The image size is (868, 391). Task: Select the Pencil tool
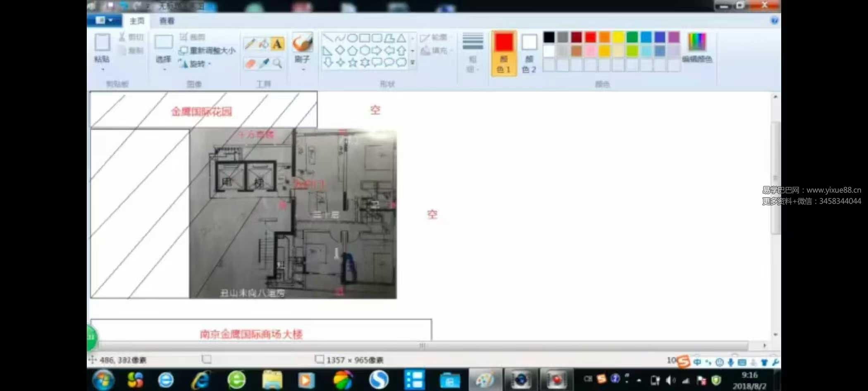(x=250, y=44)
